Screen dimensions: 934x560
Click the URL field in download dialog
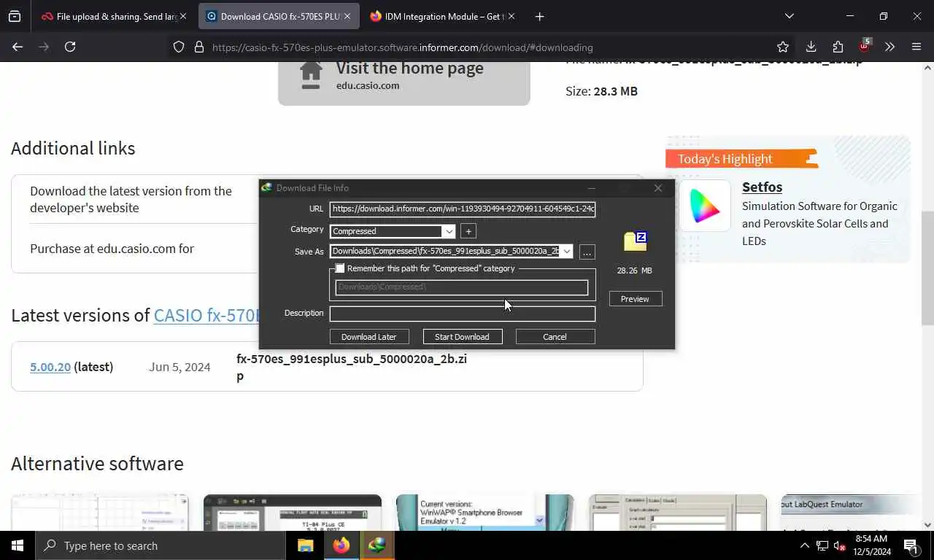(x=463, y=209)
